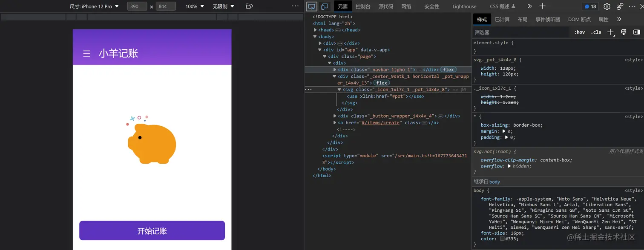Switch to the CSS 概述 tab

coord(503,6)
